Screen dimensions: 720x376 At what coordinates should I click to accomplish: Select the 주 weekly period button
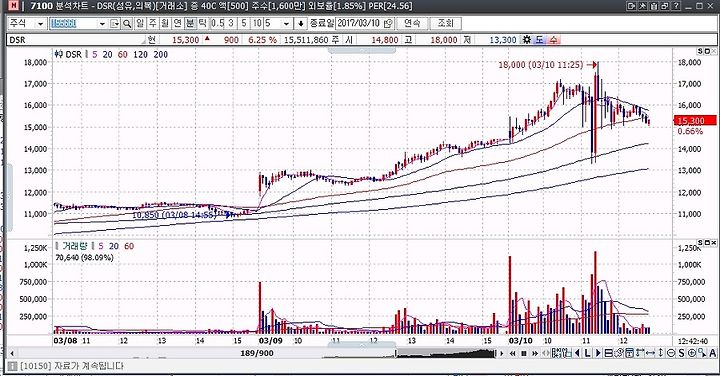pyautogui.click(x=152, y=23)
